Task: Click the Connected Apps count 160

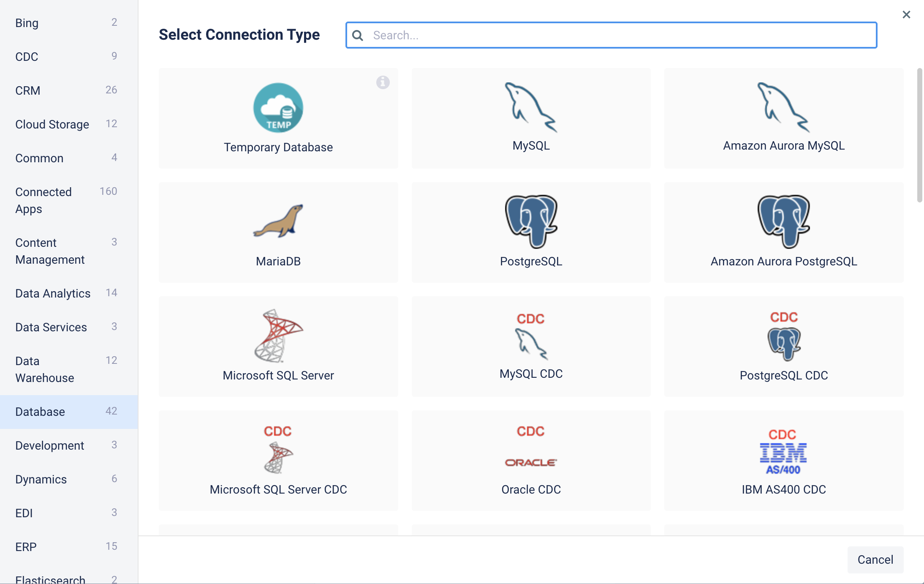Action: (x=109, y=191)
